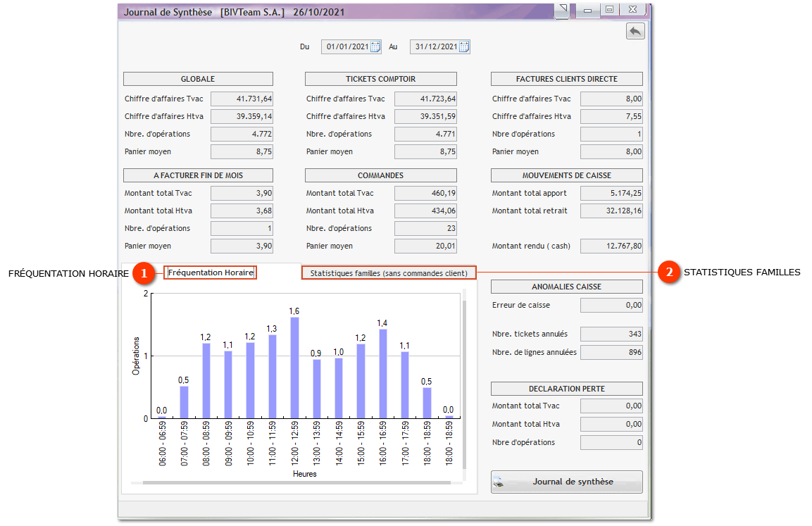
Task: Click the orange callout marker number 2
Action: coord(669,273)
